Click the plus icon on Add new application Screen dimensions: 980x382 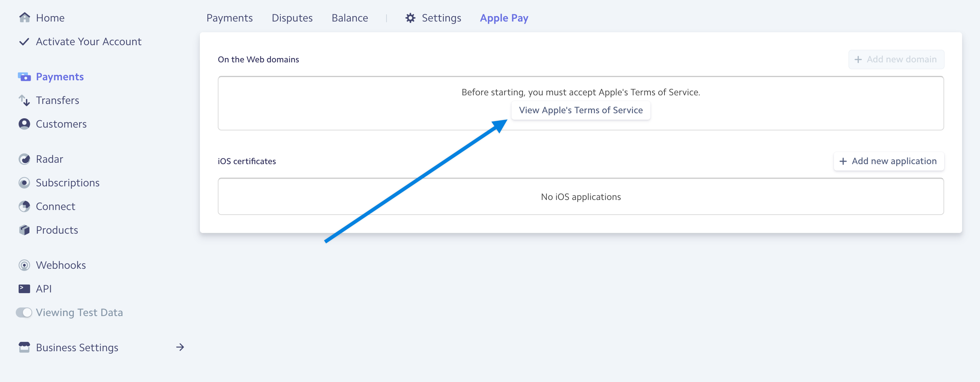[x=843, y=161]
